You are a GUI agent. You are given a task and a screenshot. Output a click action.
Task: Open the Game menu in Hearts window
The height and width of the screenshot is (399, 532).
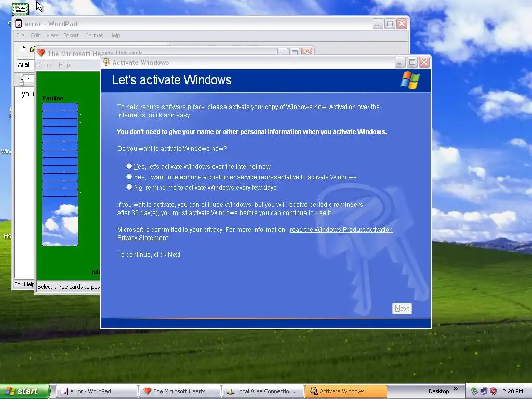pos(46,65)
